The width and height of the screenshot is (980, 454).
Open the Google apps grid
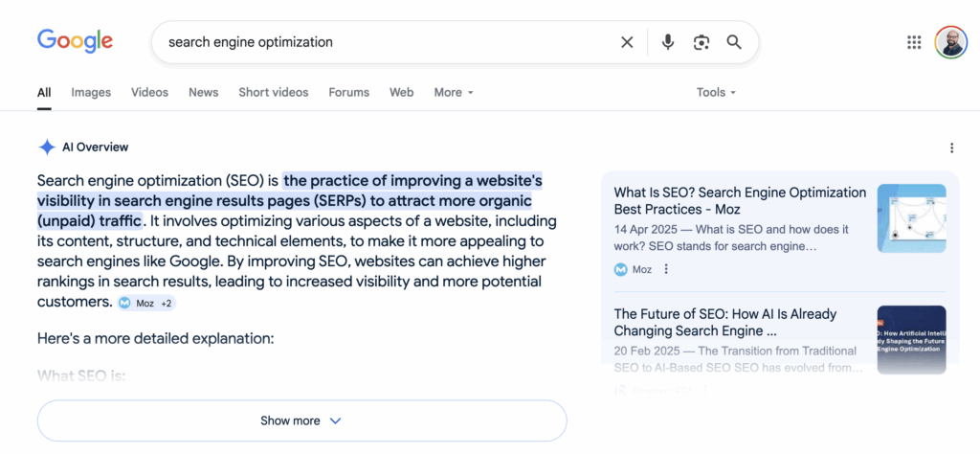click(x=914, y=42)
